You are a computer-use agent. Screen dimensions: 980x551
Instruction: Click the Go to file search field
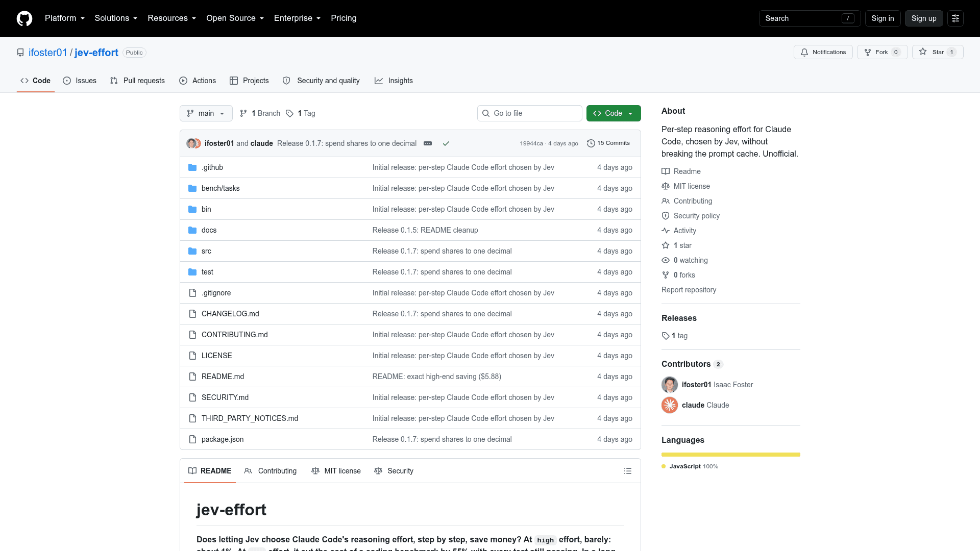[530, 113]
